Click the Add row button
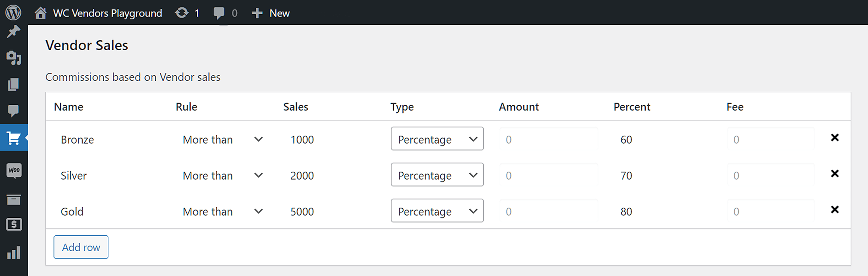The height and width of the screenshot is (276, 868). pos(81,247)
